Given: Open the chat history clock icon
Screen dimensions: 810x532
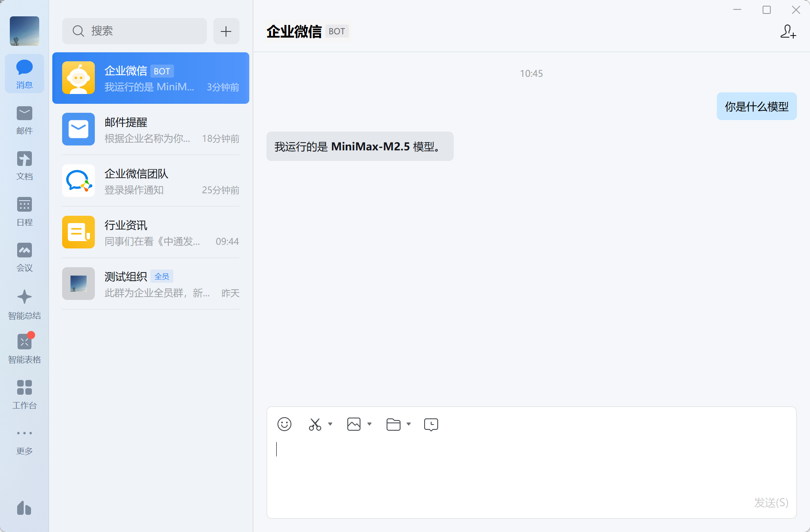Looking at the screenshot, I should 431,425.
